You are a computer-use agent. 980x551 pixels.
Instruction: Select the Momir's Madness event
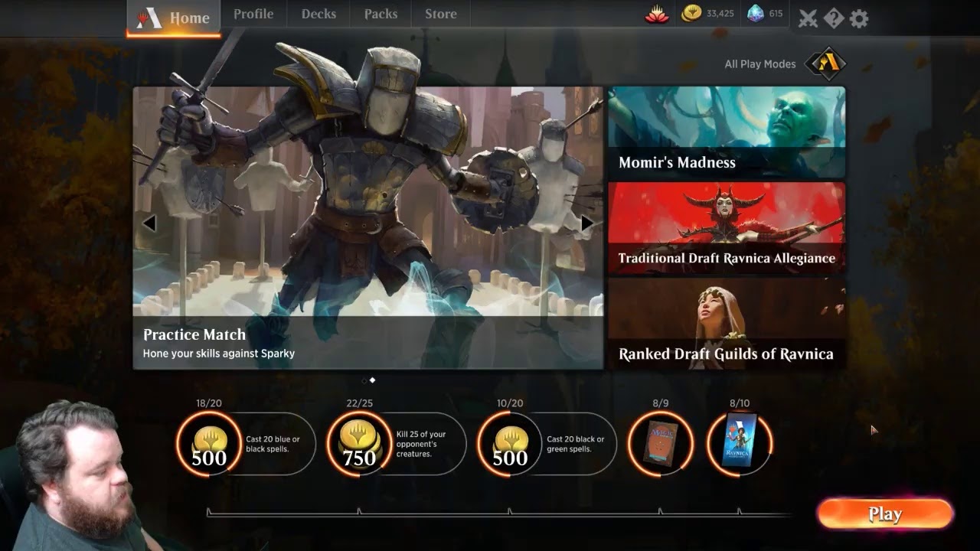(727, 132)
